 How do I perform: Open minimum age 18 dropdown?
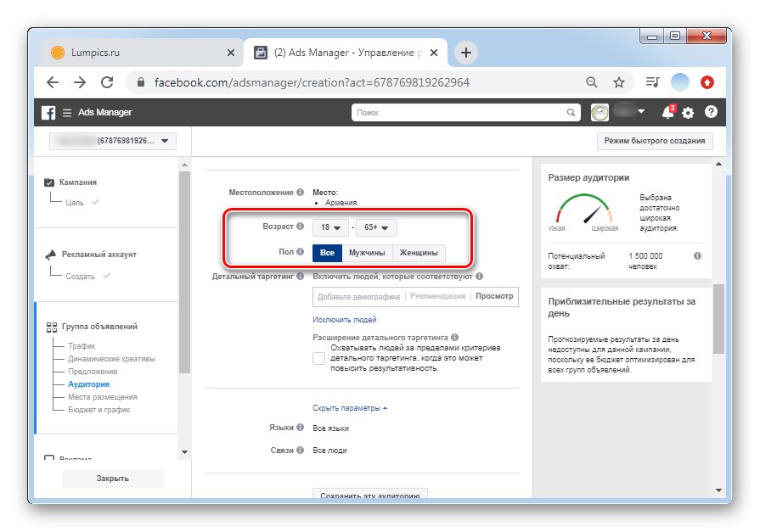[x=330, y=227]
